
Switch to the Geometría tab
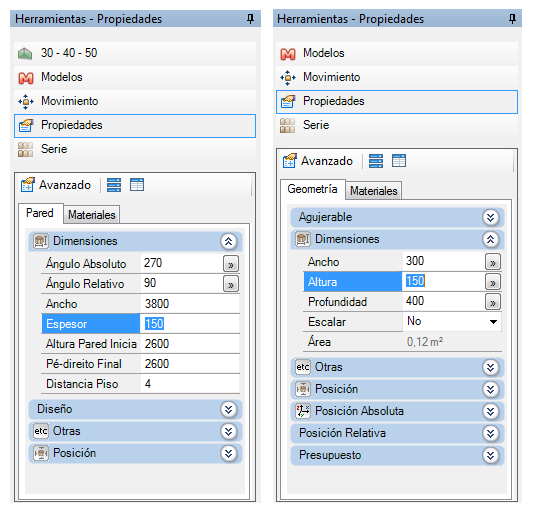point(312,189)
